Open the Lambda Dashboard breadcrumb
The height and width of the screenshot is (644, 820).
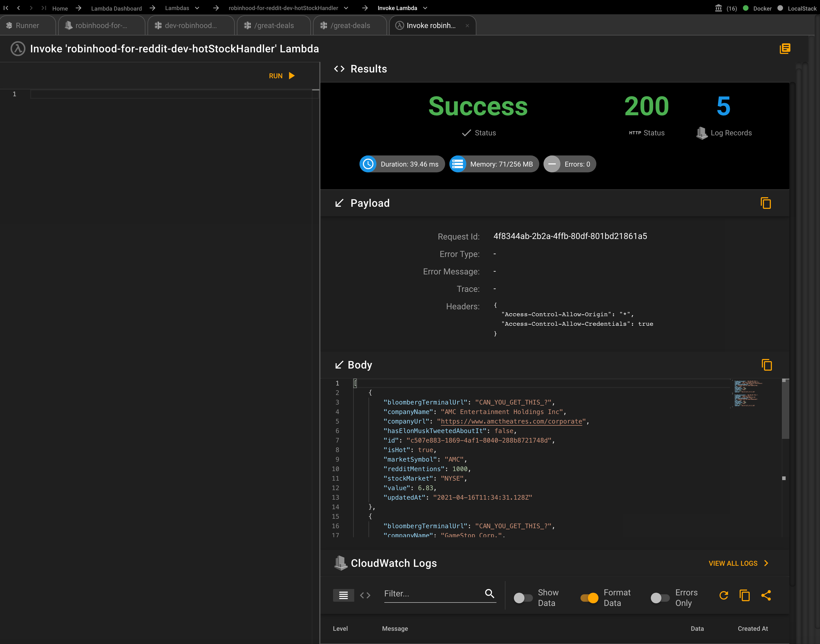pyautogui.click(x=117, y=8)
